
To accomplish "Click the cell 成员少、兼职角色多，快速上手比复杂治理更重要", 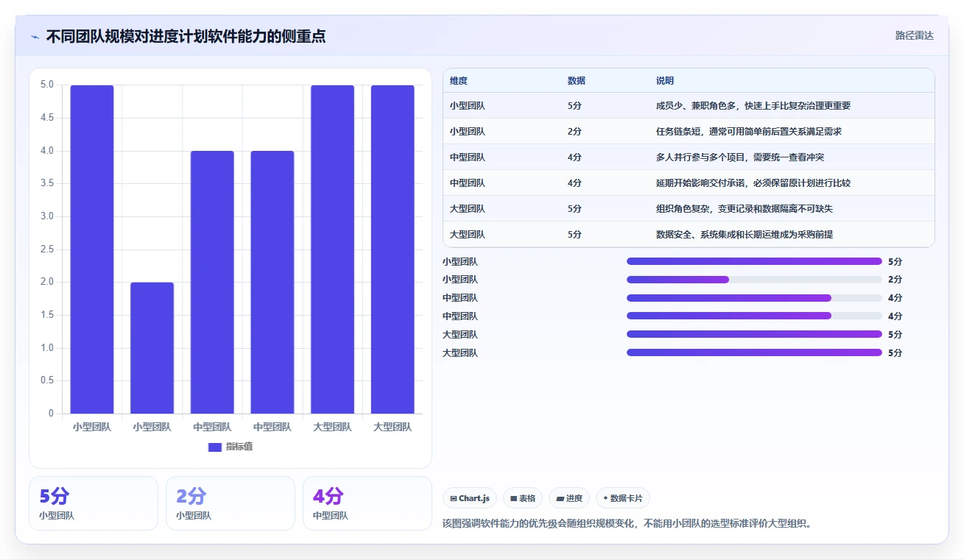I will click(753, 106).
